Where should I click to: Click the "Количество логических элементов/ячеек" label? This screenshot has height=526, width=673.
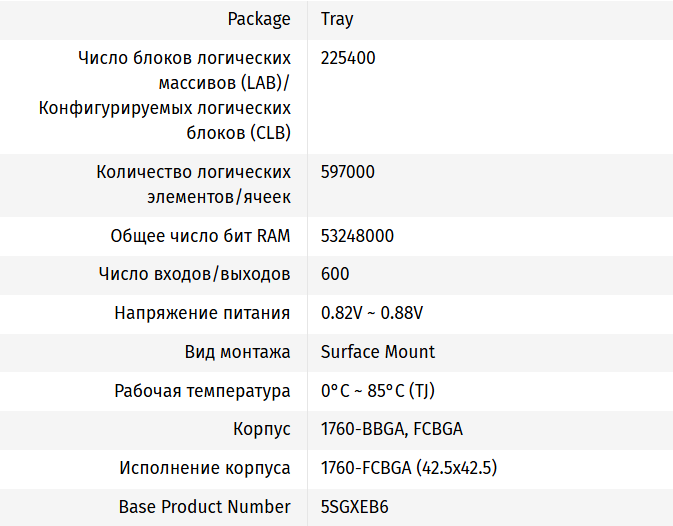click(193, 184)
